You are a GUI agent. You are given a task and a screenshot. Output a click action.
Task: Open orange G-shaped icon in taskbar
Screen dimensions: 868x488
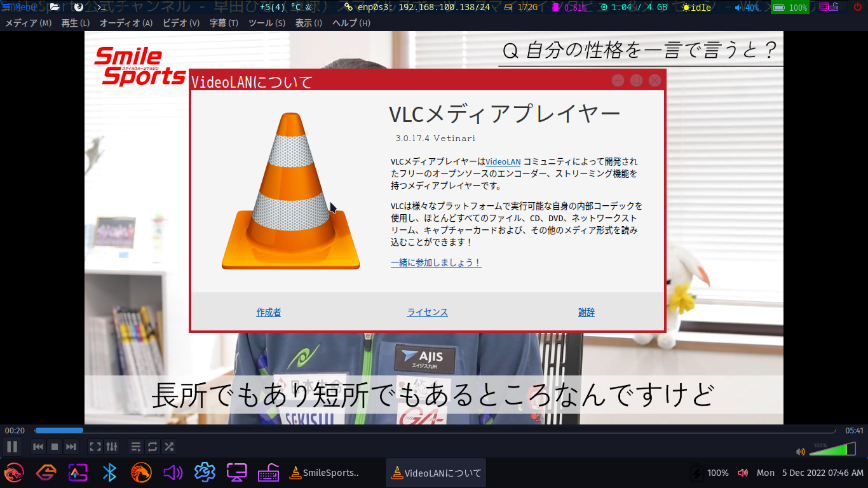(46, 473)
